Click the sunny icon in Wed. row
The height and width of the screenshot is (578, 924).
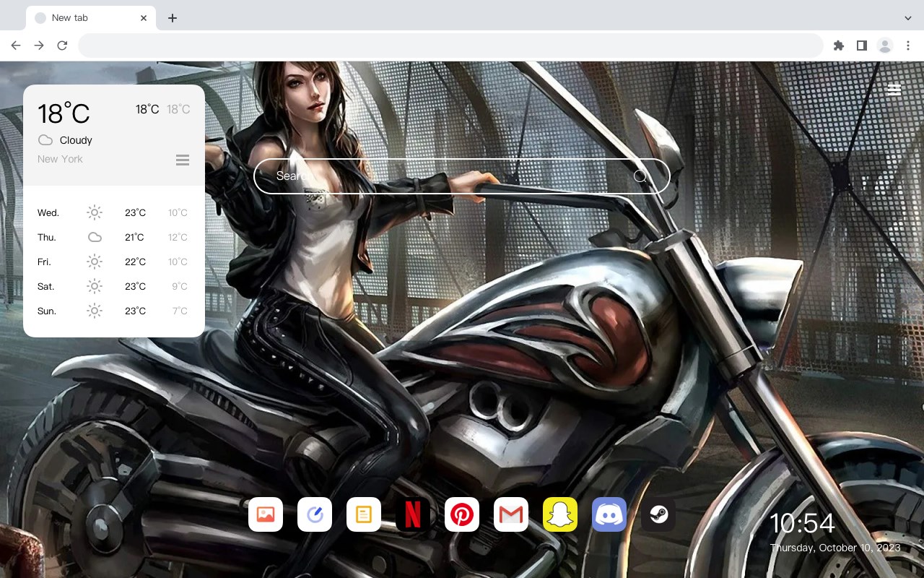tap(95, 212)
